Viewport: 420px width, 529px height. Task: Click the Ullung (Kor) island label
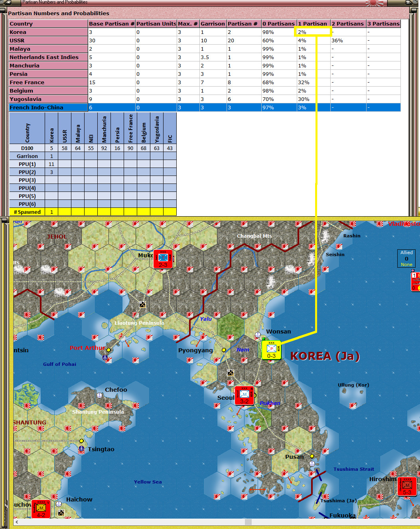[x=353, y=385]
